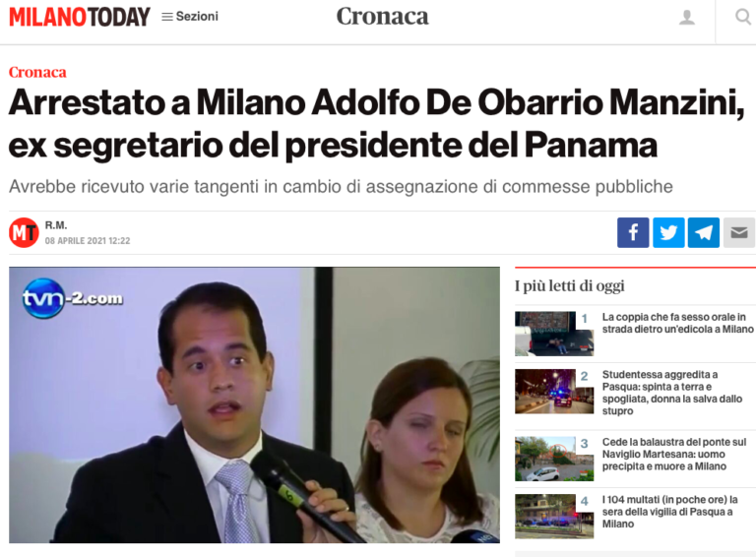
Task: Expand the Sezioni hamburger menu
Action: [189, 17]
